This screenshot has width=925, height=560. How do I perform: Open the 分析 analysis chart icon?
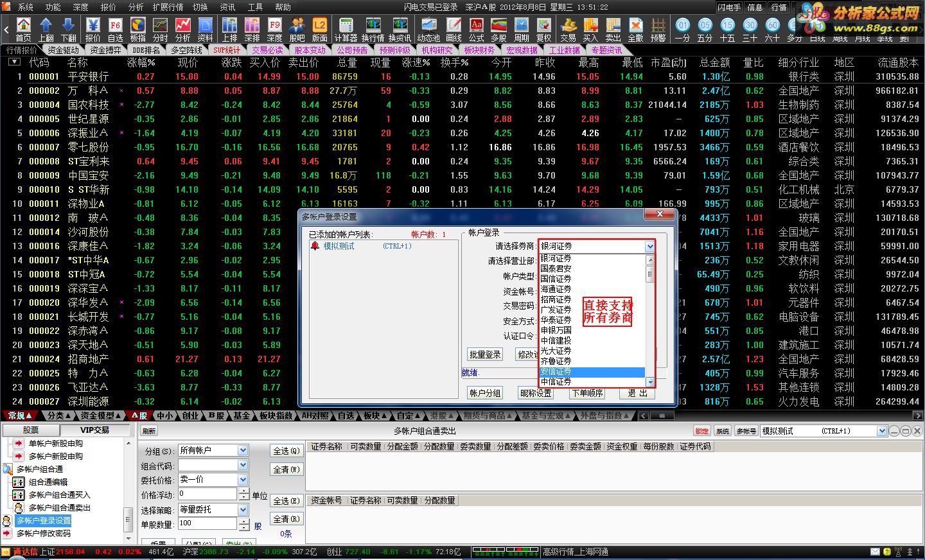pos(183,29)
